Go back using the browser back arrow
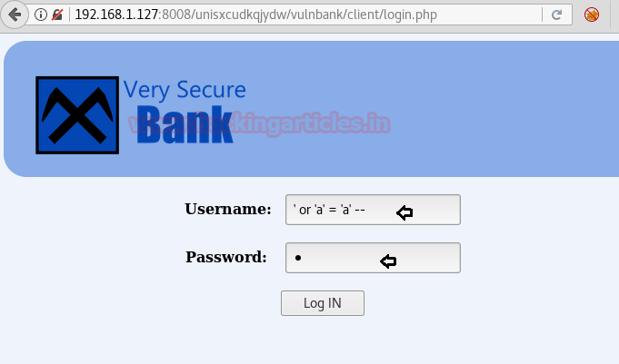This screenshot has width=619, height=364. (x=15, y=15)
